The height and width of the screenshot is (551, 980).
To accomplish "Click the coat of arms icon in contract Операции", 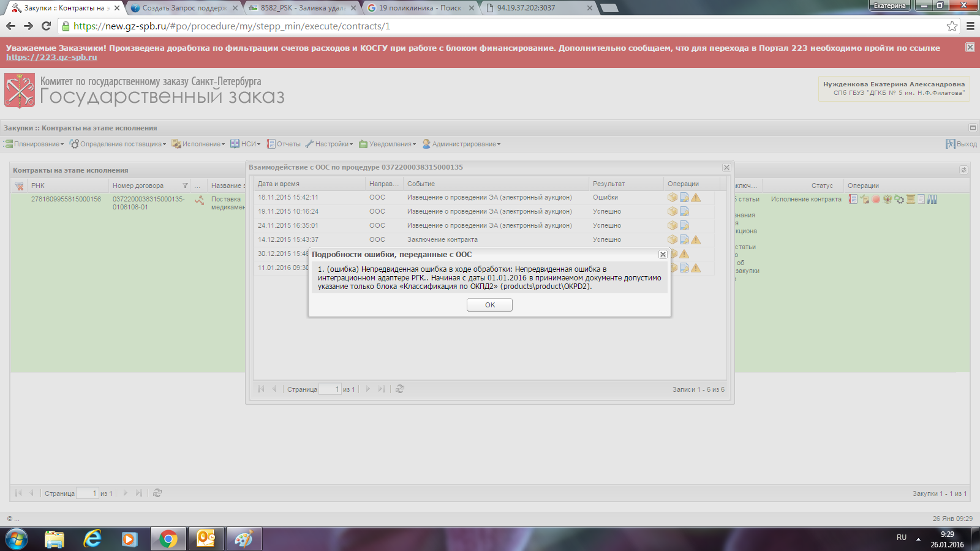I will [x=888, y=199].
